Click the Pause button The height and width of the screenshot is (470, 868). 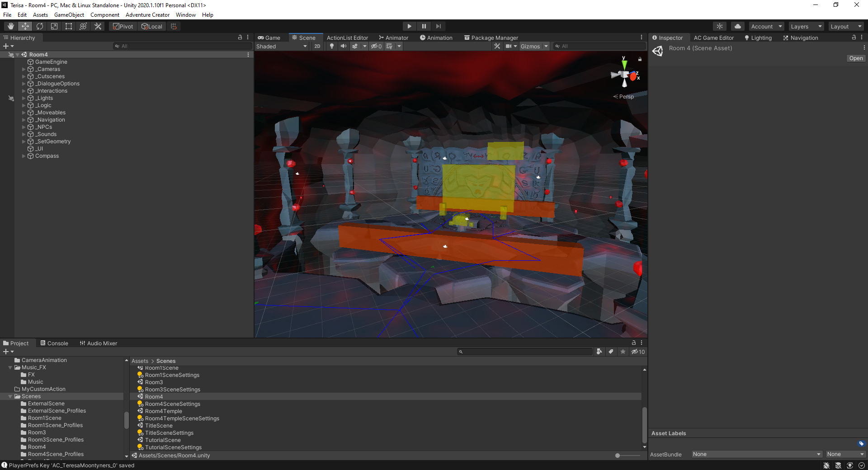pyautogui.click(x=424, y=26)
